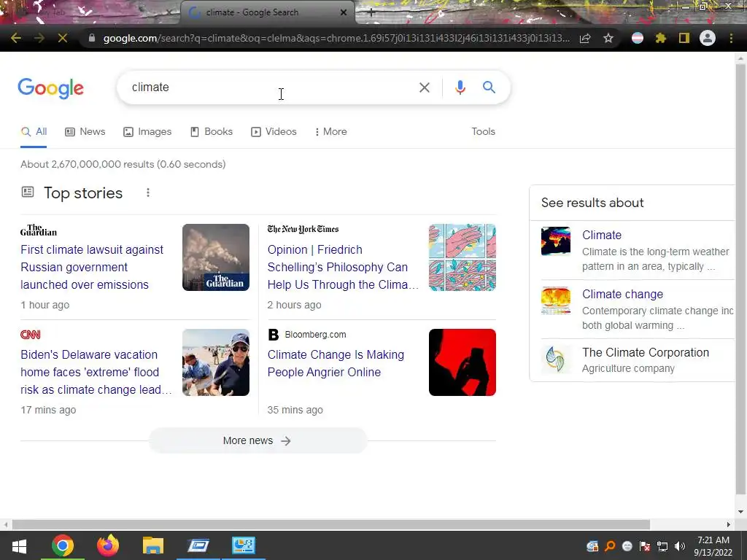Image resolution: width=747 pixels, height=560 pixels.
Task: Click Guardian smokestack thumbnail
Action: [216, 257]
